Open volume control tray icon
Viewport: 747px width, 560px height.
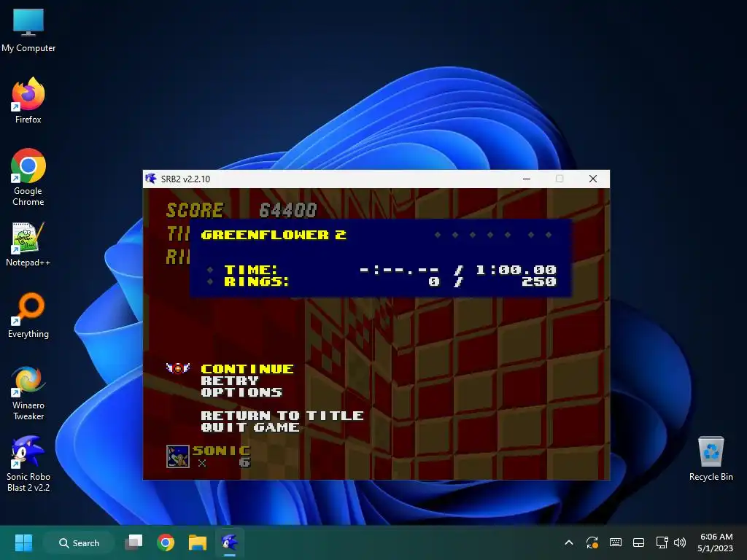click(x=680, y=542)
